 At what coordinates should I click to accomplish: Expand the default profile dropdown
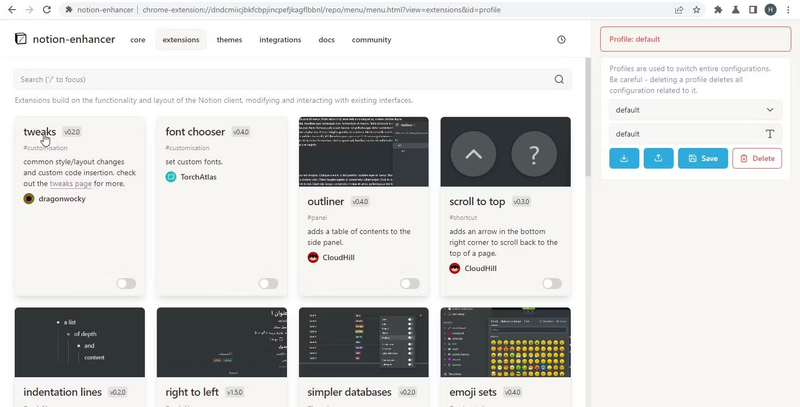coord(695,110)
